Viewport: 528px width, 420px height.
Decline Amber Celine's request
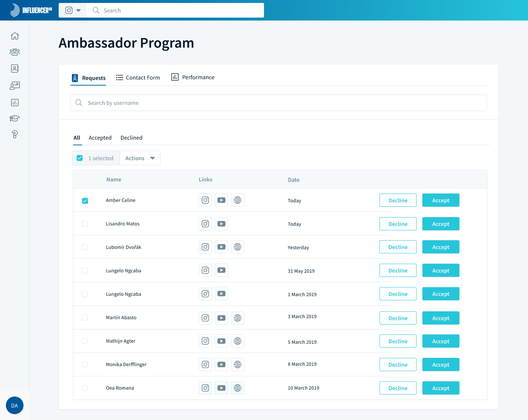(x=398, y=200)
